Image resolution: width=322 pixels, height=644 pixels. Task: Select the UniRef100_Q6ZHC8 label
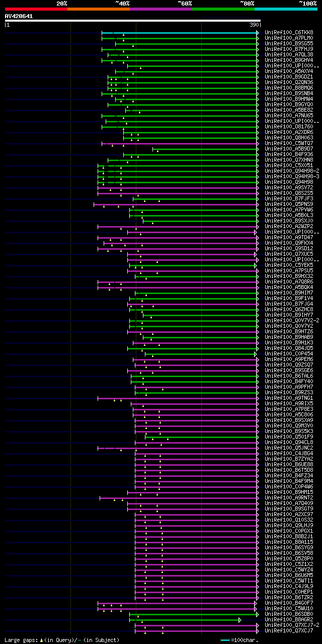(x=288, y=309)
